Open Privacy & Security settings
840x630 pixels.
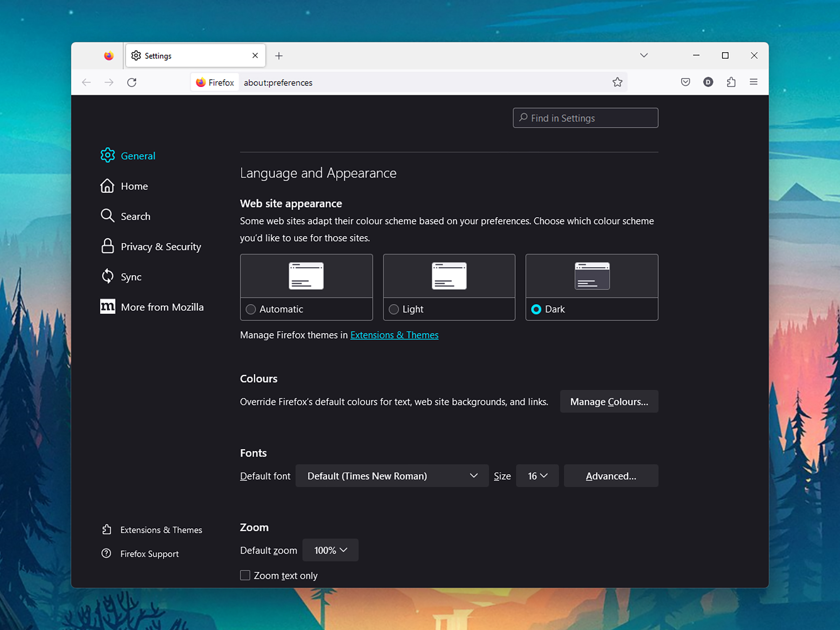tap(160, 247)
